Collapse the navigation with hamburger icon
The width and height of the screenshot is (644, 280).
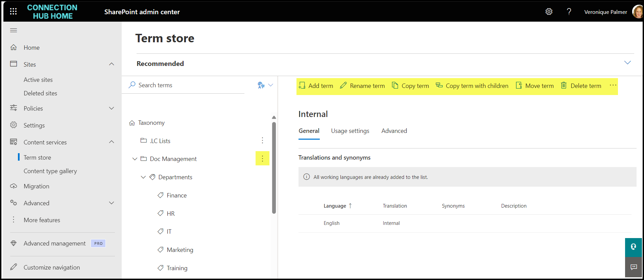click(x=14, y=30)
